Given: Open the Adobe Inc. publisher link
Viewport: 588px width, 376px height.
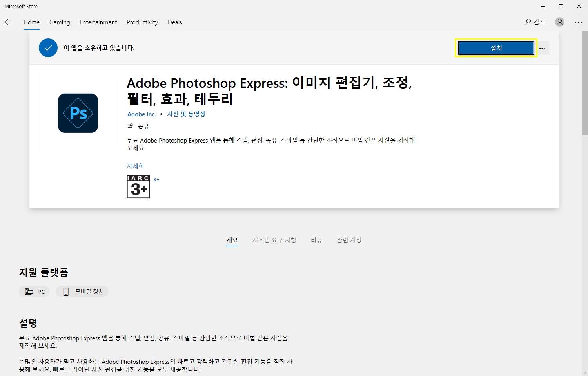Looking at the screenshot, I should [x=142, y=114].
